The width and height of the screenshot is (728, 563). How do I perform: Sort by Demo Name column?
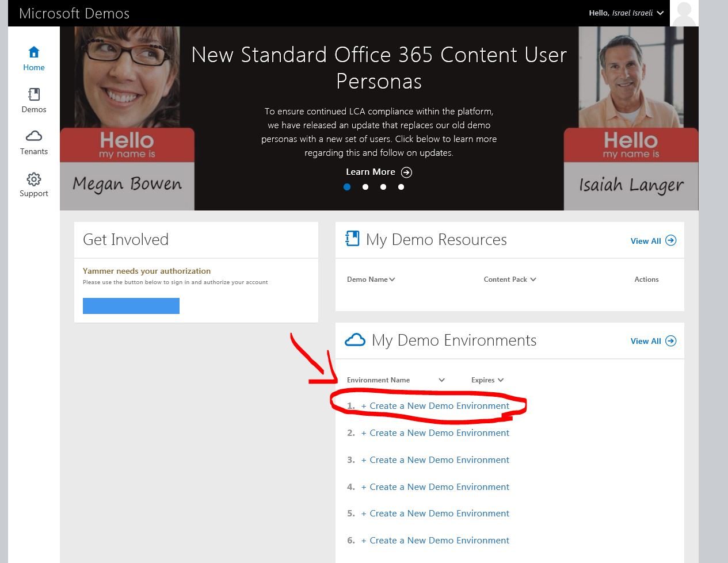point(371,279)
